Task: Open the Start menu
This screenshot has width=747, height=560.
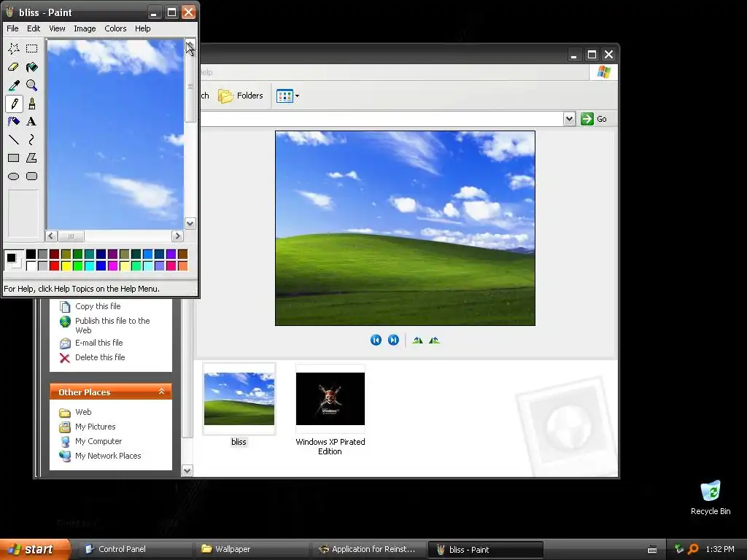Action: point(35,549)
